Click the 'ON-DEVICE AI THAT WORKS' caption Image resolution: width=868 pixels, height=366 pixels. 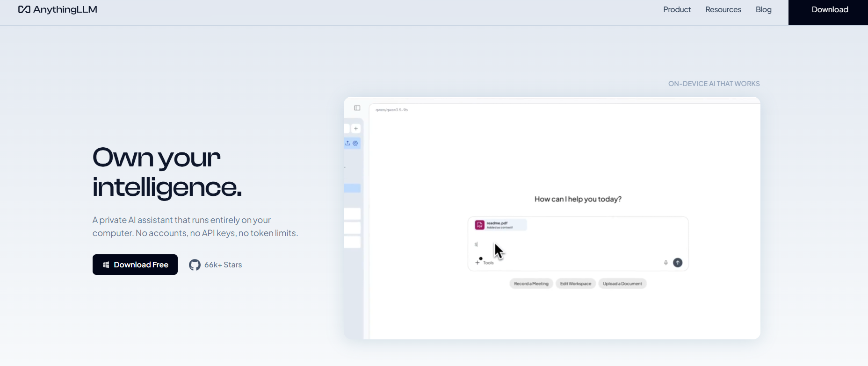pos(714,84)
